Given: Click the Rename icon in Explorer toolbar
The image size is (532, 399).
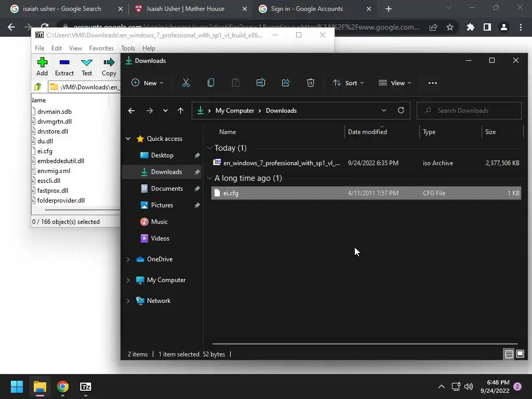Looking at the screenshot, I should pyautogui.click(x=261, y=83).
